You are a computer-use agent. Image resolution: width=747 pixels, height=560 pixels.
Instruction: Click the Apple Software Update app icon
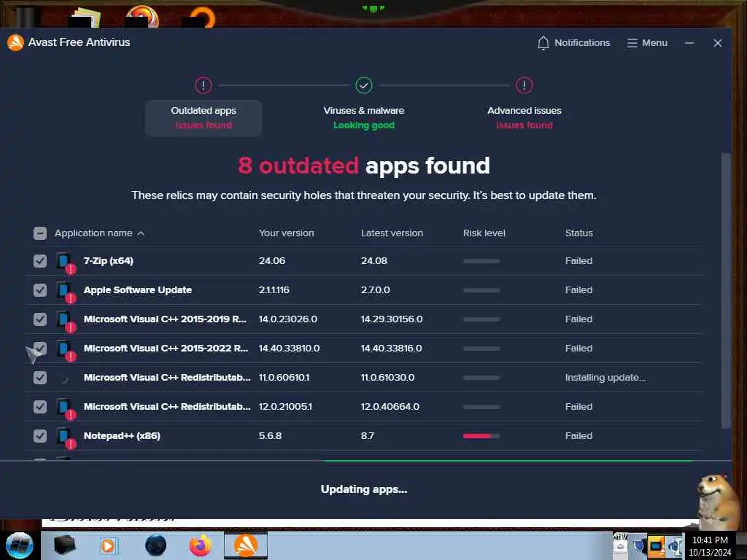66,292
